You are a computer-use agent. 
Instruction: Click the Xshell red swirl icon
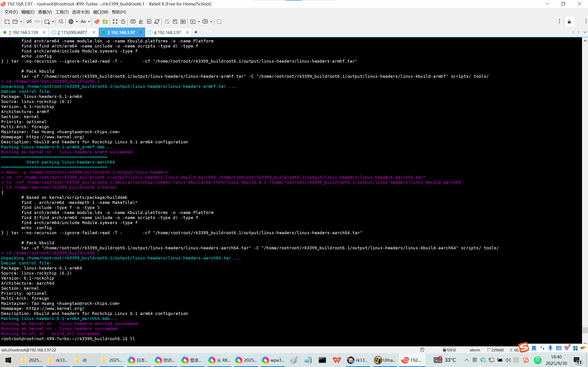(x=97, y=22)
